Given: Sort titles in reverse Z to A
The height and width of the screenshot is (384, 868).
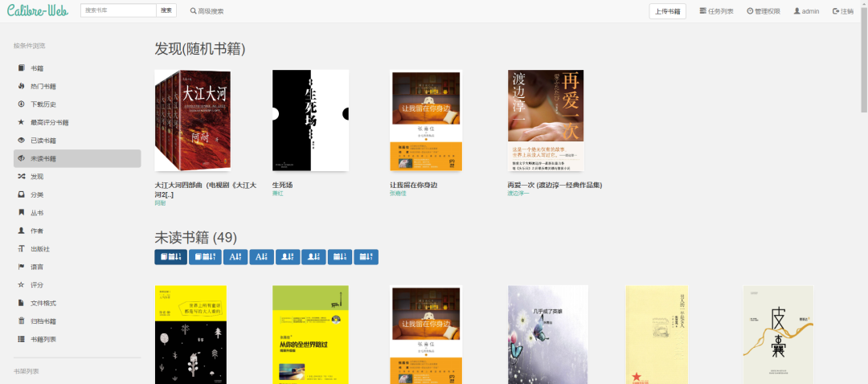Looking at the screenshot, I should [x=261, y=257].
